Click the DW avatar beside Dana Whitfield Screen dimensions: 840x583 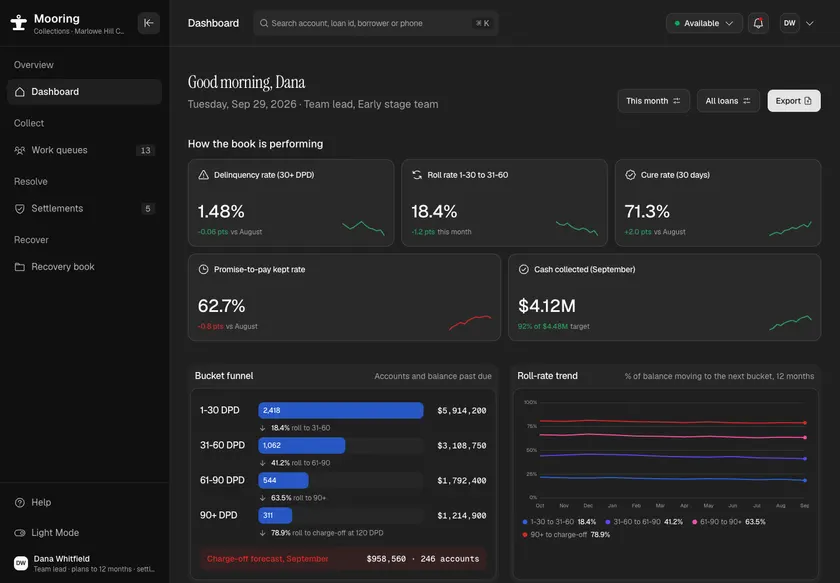pos(21,563)
